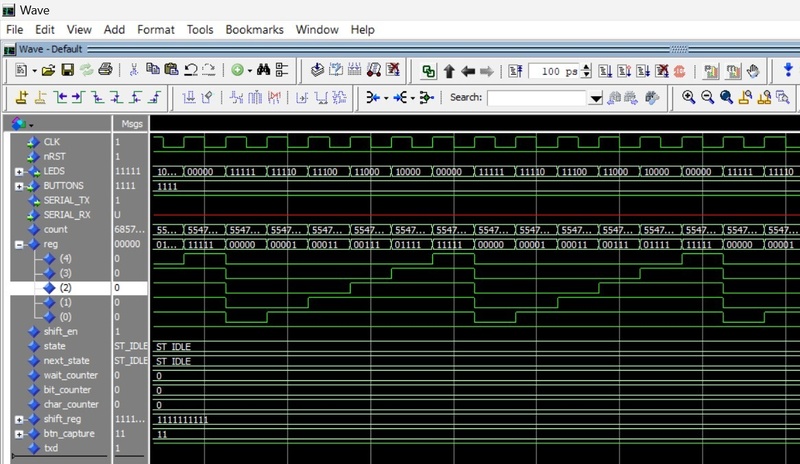Click Zoom In on Active Cursor icon
This screenshot has height=464, width=800.
pyautogui.click(x=745, y=97)
